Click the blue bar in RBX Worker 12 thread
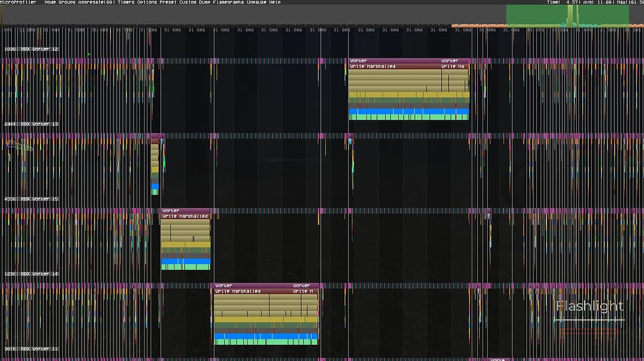644x361 pixels. pyautogui.click(x=408, y=111)
